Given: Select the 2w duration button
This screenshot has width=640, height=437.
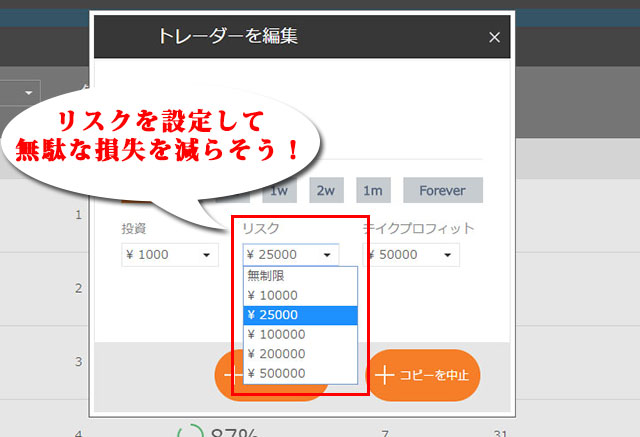Looking at the screenshot, I should [326, 190].
